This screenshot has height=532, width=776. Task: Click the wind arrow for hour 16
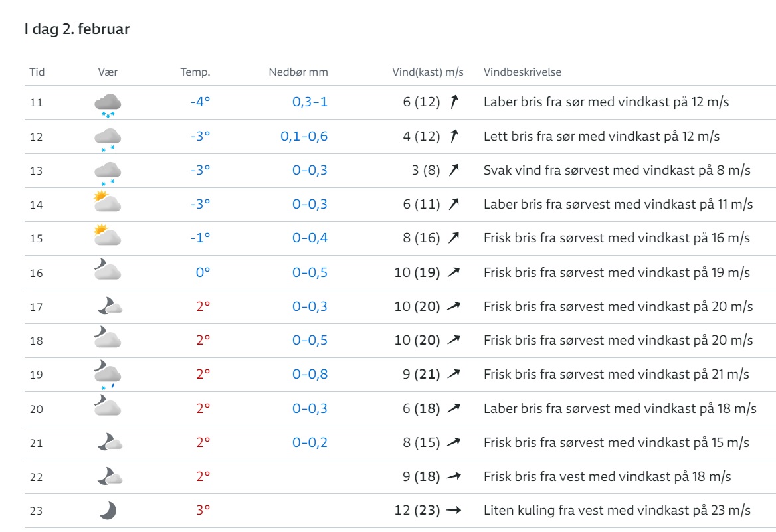click(x=454, y=272)
